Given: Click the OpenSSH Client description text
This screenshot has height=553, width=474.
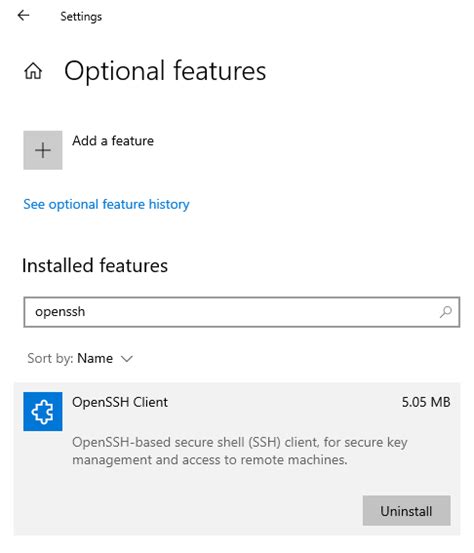Looking at the screenshot, I should 240,451.
